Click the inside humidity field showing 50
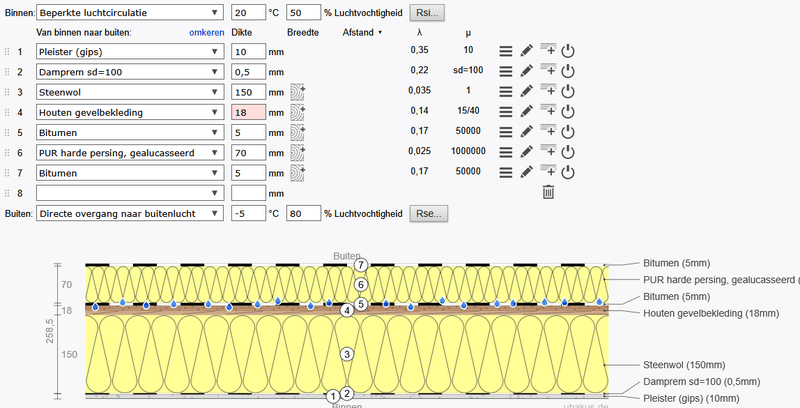 [x=304, y=13]
